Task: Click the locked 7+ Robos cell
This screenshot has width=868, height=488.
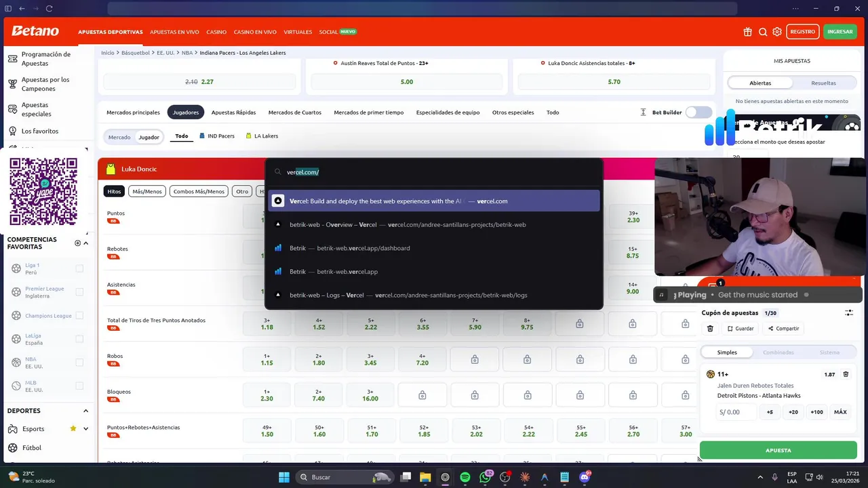Action: pos(580,359)
